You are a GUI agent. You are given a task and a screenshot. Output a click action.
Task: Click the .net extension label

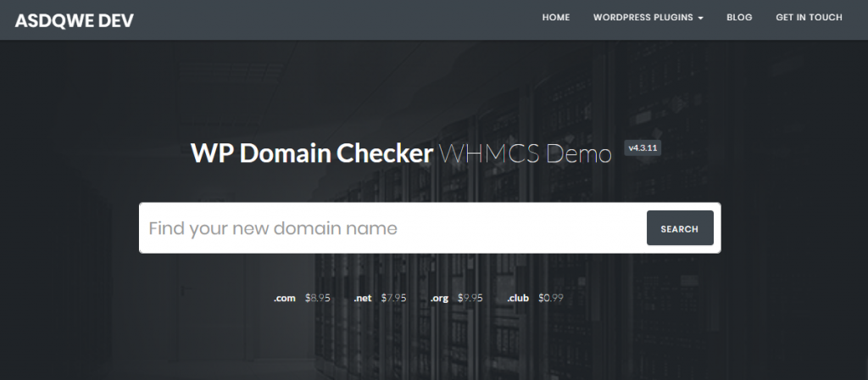(x=363, y=298)
